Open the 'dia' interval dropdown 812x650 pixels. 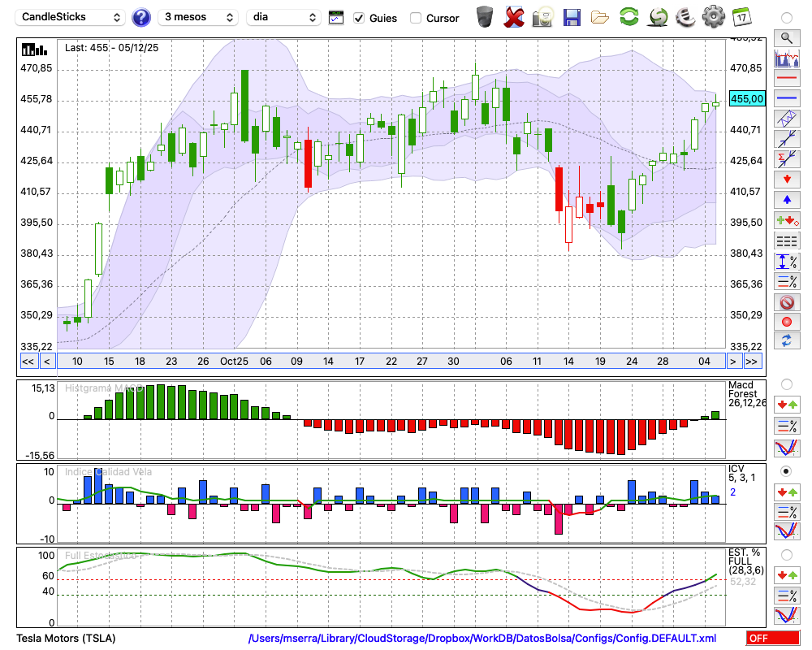(283, 17)
